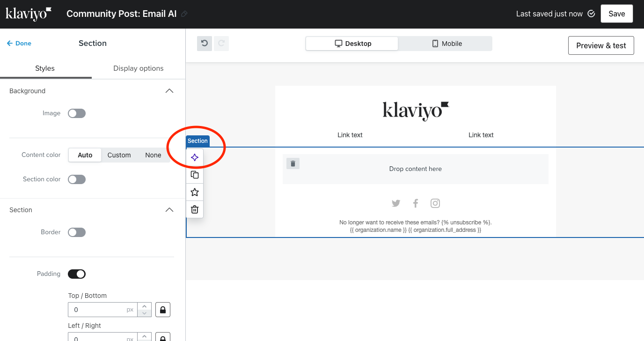Turn on the Border toggle
The width and height of the screenshot is (644, 341).
[x=77, y=232]
